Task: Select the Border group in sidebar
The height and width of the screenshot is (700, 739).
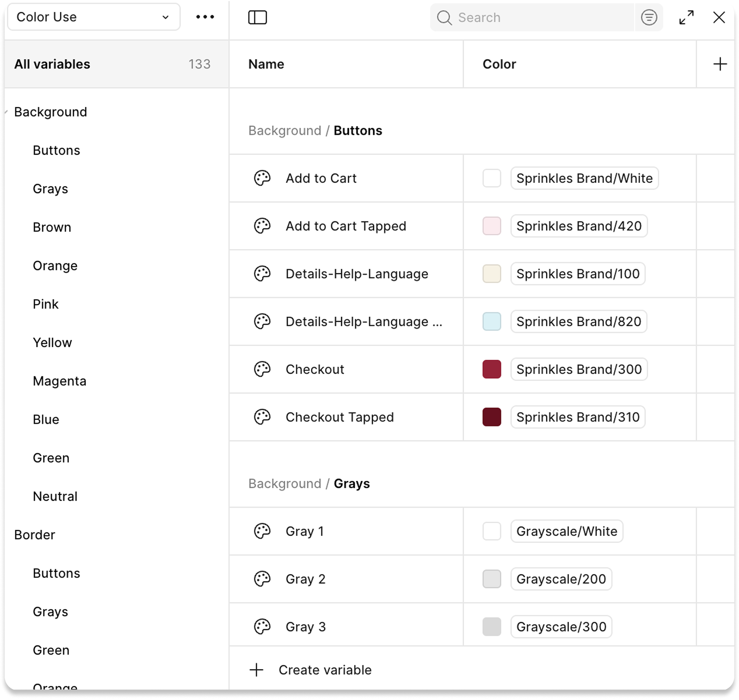Action: point(34,535)
